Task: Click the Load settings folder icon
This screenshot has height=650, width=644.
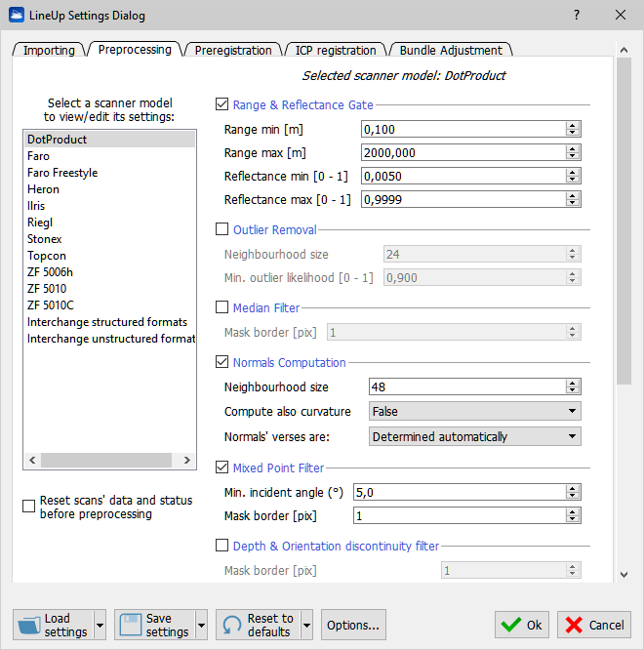Action: tap(29, 626)
